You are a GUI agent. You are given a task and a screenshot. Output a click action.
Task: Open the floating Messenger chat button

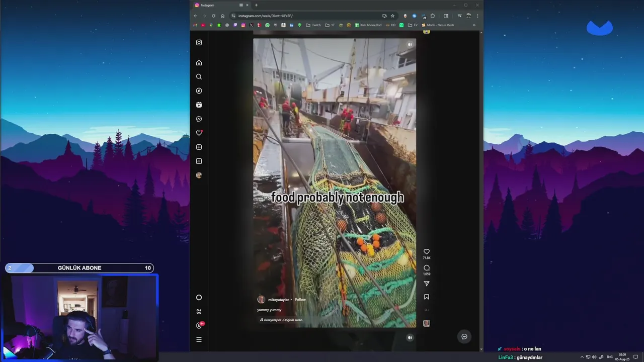pyautogui.click(x=464, y=337)
